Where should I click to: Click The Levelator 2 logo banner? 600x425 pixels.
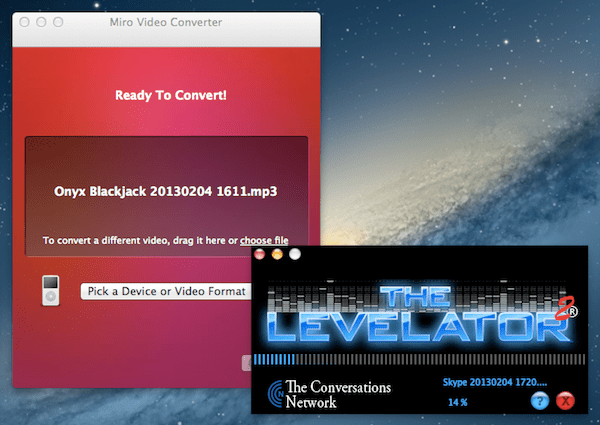tap(421, 313)
